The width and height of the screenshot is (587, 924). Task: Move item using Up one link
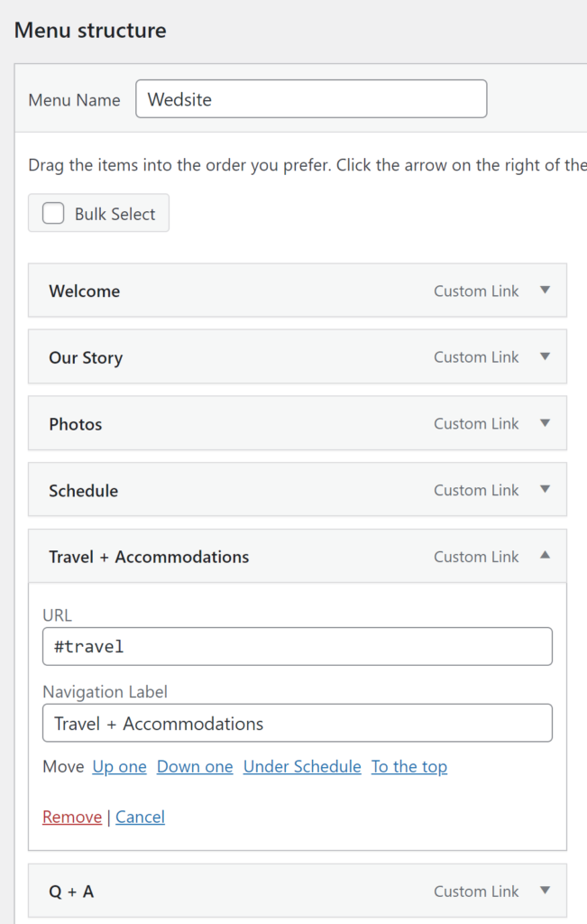[119, 767]
